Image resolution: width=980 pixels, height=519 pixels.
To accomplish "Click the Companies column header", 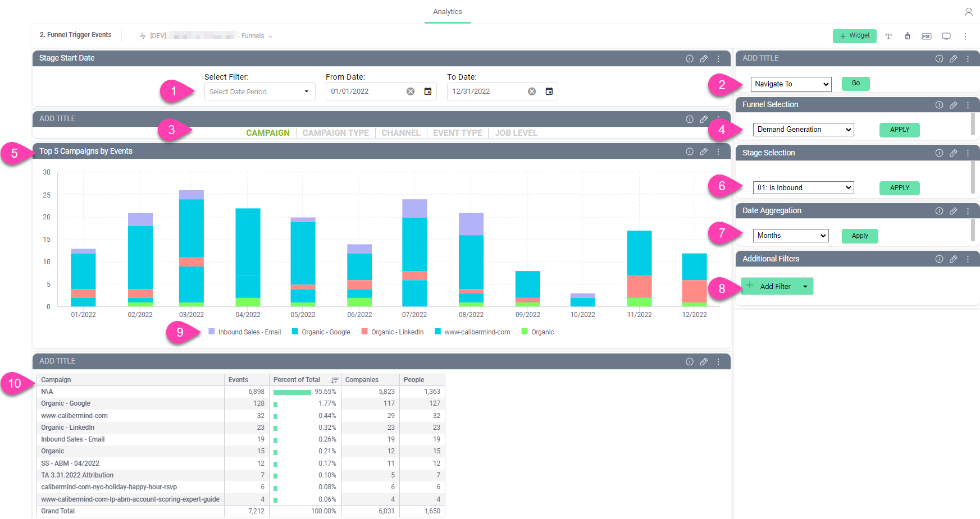I will [370, 380].
